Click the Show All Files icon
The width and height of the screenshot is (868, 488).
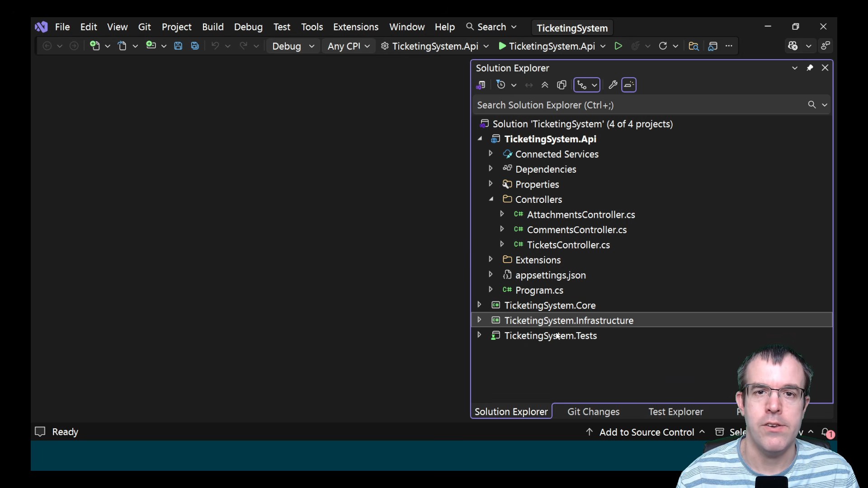click(561, 84)
